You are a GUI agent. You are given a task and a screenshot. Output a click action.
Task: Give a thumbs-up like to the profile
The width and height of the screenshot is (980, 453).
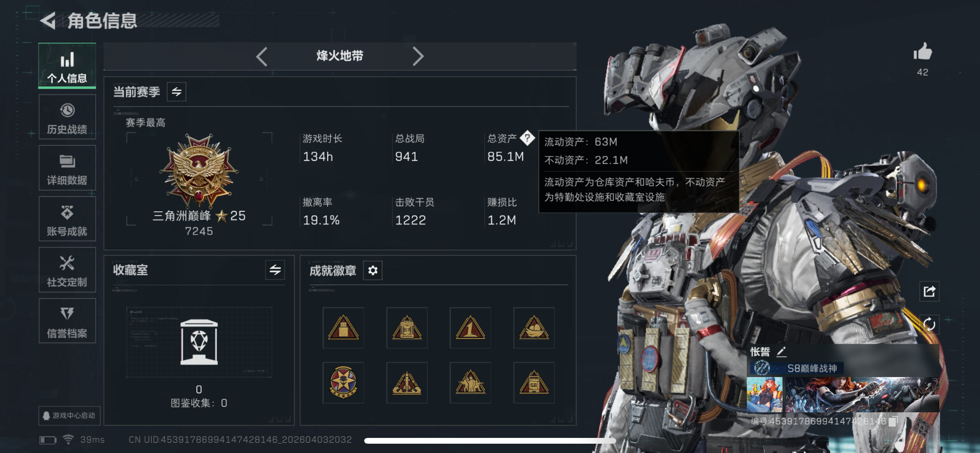(923, 52)
